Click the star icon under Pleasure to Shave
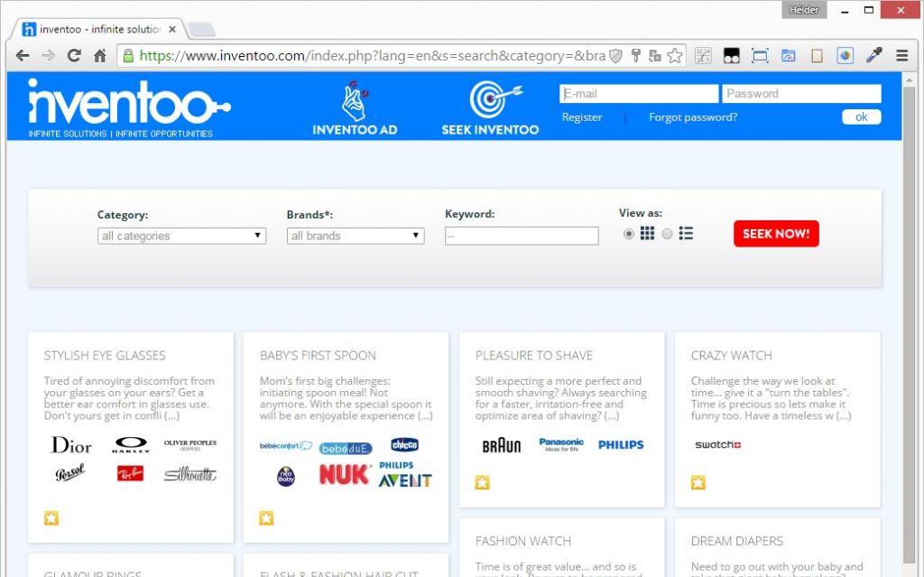 pyautogui.click(x=483, y=483)
